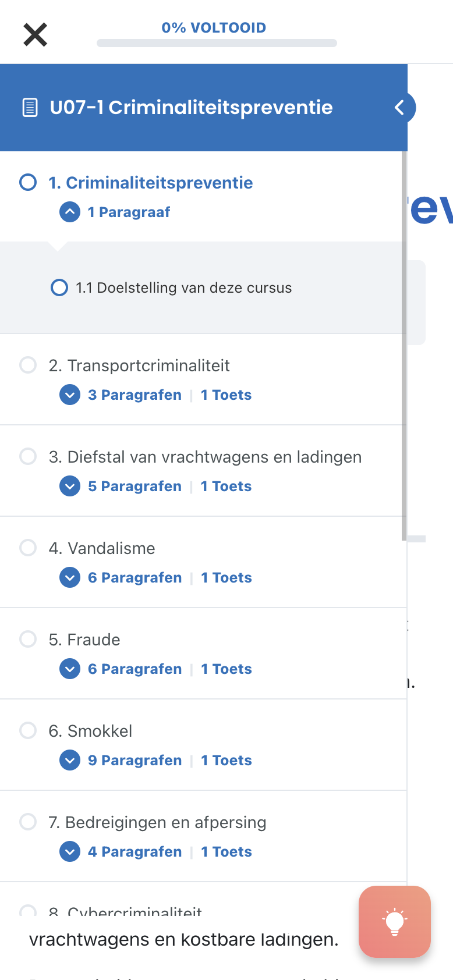453x980 pixels.
Task: Click the status circle beside 4. Vandalisme
Action: (x=28, y=548)
